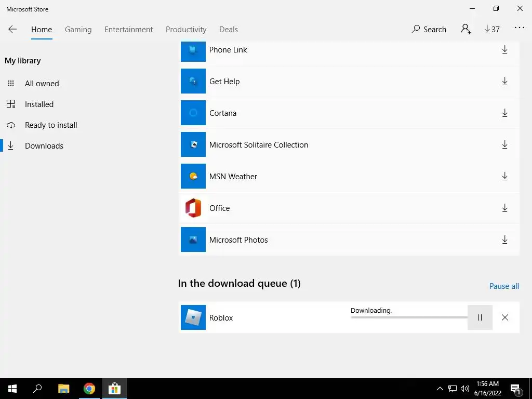The image size is (532, 399).
Task: Open the MSN Weather app tile
Action: pyautogui.click(x=193, y=176)
